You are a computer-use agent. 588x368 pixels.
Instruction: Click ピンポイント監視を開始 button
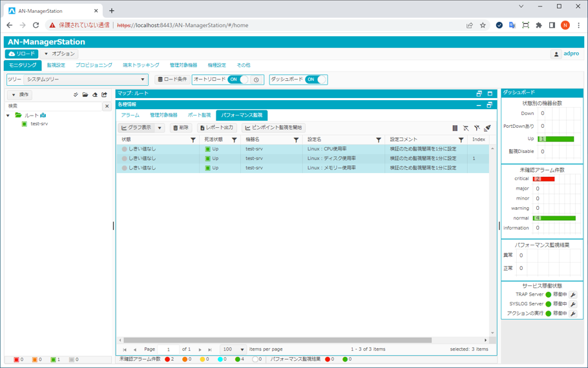(x=273, y=128)
